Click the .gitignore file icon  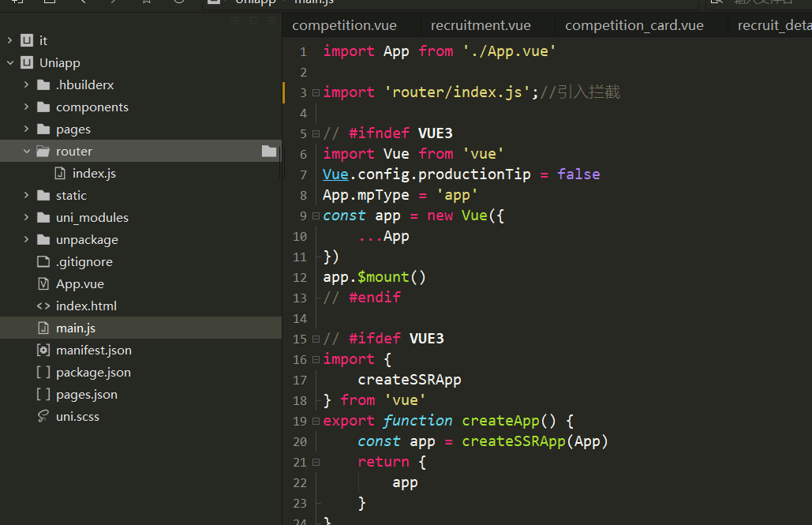tap(43, 262)
